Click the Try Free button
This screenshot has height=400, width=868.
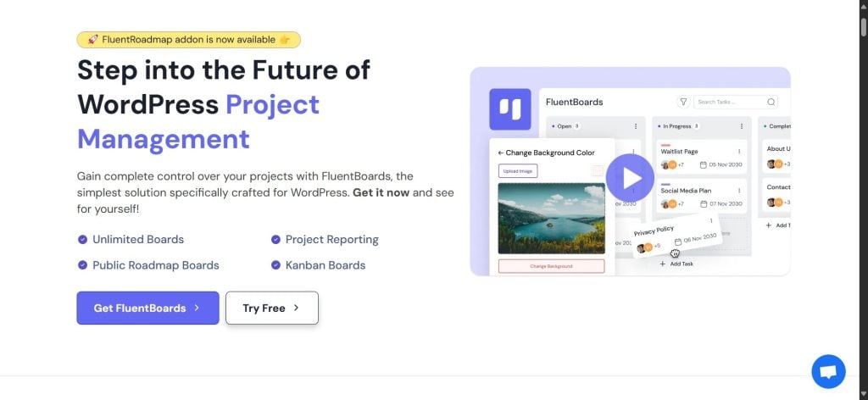coord(271,308)
